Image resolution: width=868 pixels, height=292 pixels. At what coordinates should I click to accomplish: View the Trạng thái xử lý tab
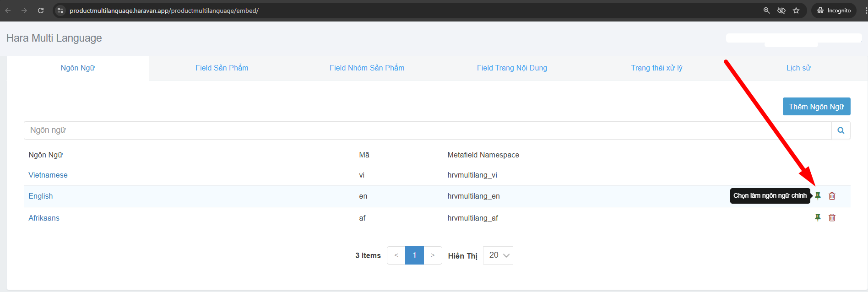tap(656, 68)
